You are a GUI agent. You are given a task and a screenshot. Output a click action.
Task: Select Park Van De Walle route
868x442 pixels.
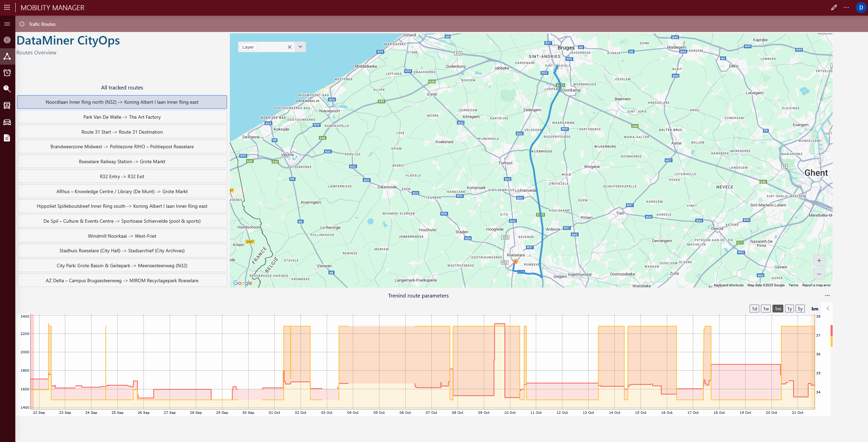[122, 117]
